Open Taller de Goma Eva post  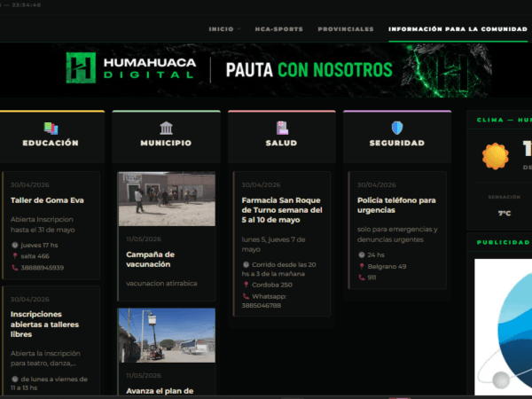click(x=47, y=200)
